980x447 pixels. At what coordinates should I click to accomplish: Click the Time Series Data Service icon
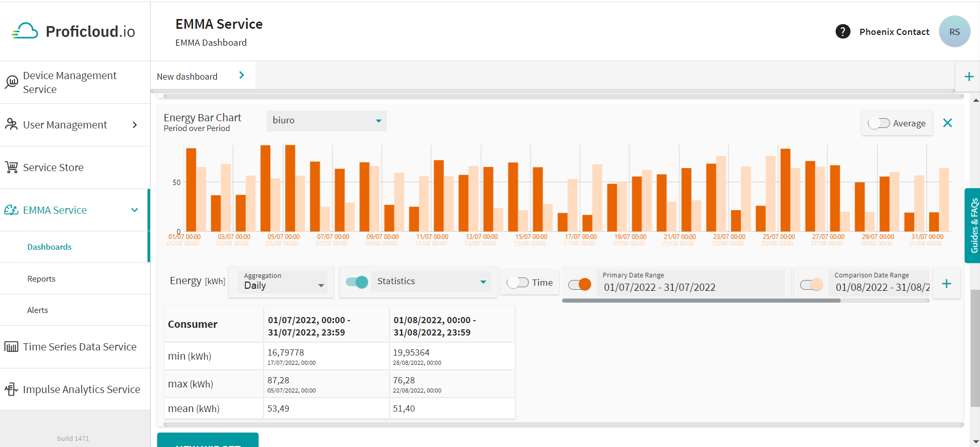click(11, 347)
